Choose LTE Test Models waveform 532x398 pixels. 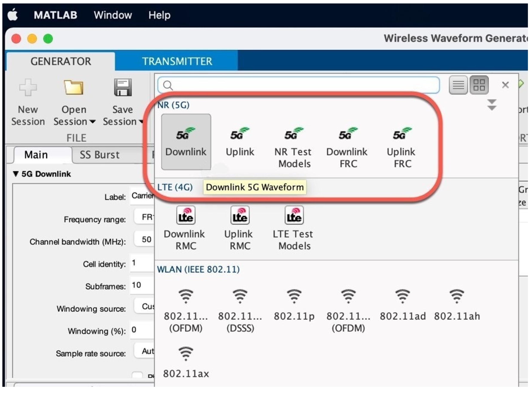pos(294,228)
